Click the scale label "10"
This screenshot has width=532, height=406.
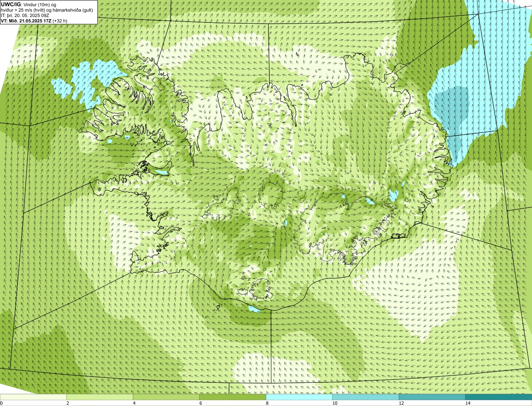coord(335,403)
